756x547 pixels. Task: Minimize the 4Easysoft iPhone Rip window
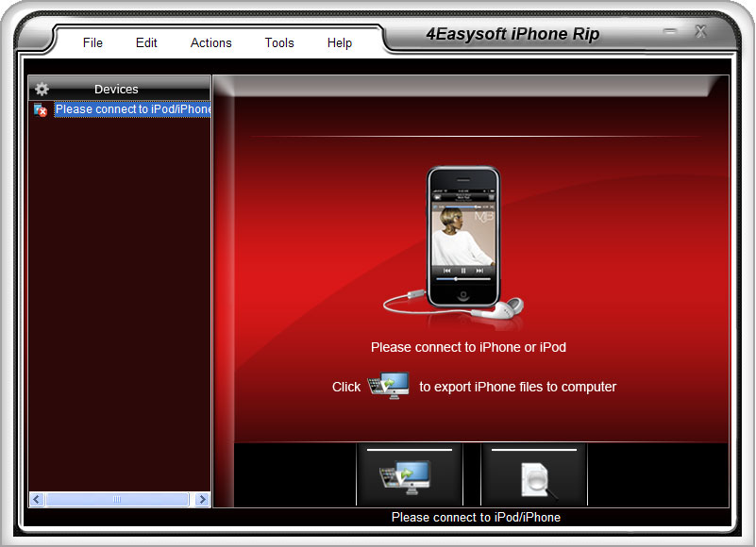[670, 32]
